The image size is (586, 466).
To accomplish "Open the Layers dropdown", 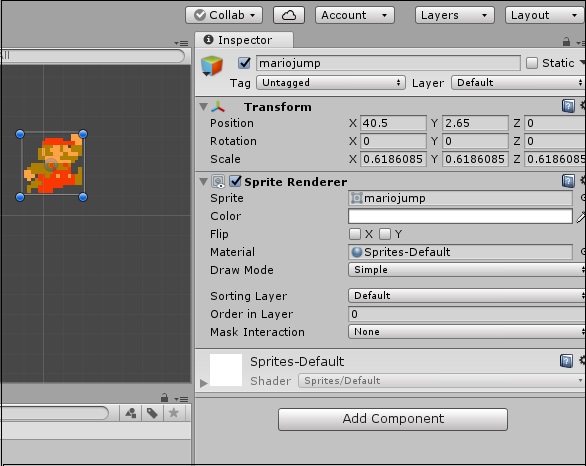I will [455, 15].
